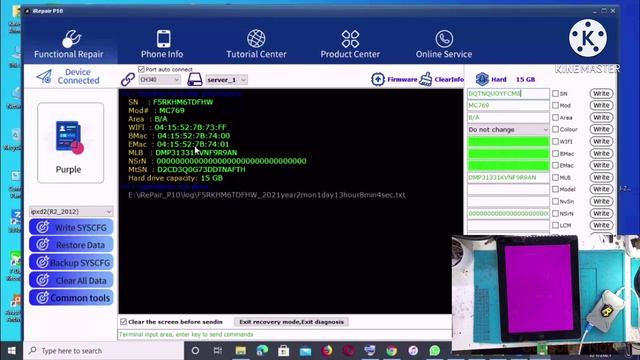The image size is (640, 360).
Task: Expand the ipxd2(R2_2012) device dropdown
Action: (x=71, y=211)
